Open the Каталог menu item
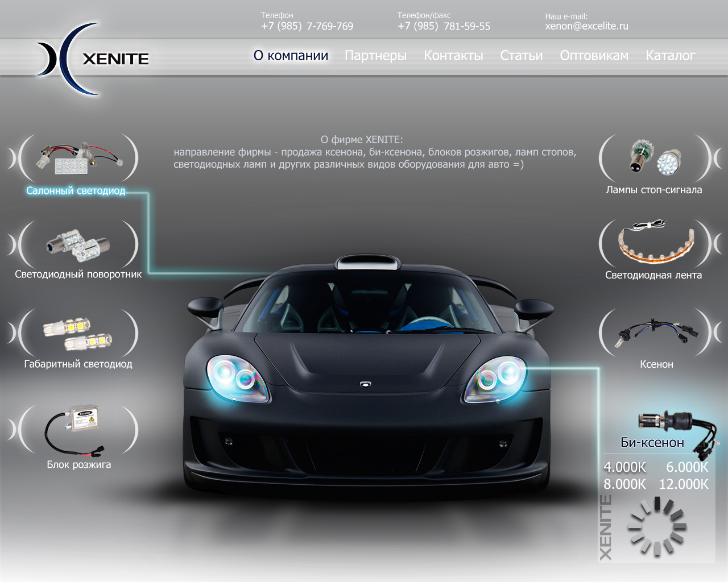This screenshot has width=728, height=582. tap(670, 56)
